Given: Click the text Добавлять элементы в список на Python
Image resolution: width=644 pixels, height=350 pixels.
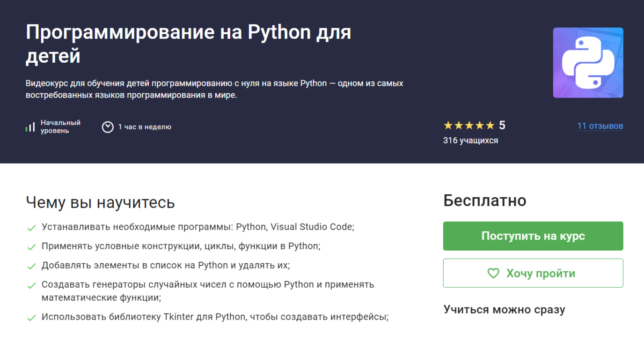Looking at the screenshot, I should coord(166,265).
